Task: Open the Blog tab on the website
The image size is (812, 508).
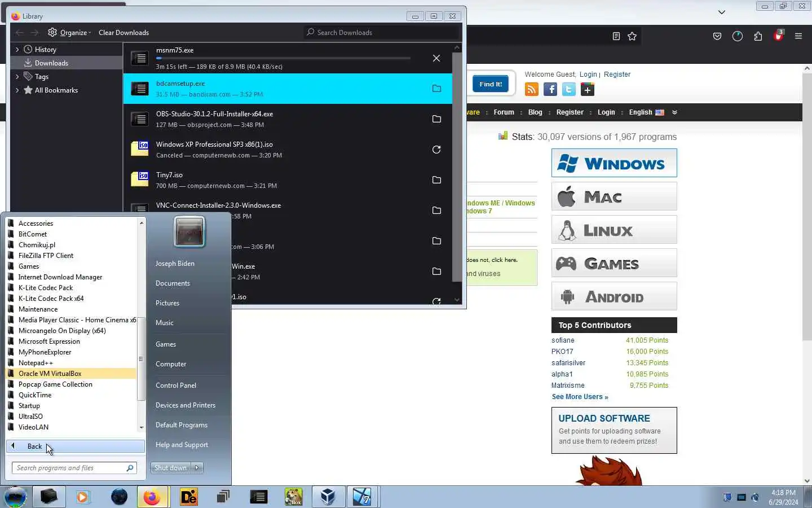Action: point(535,112)
